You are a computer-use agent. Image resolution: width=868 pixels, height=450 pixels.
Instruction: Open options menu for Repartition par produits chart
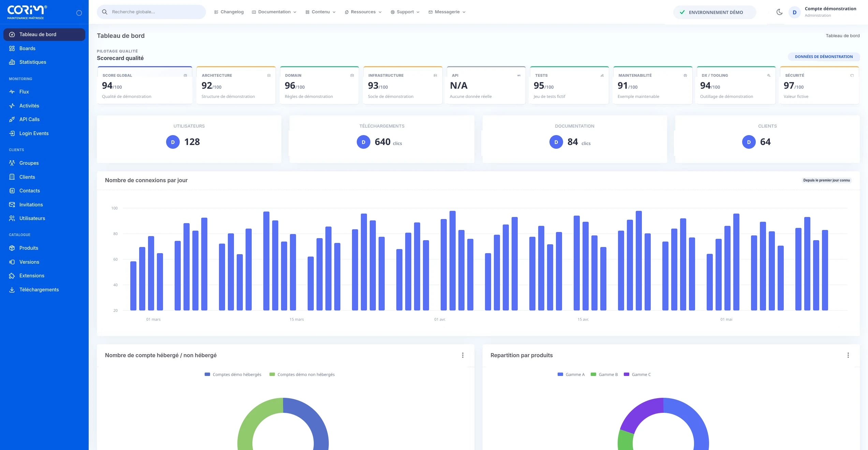click(848, 355)
